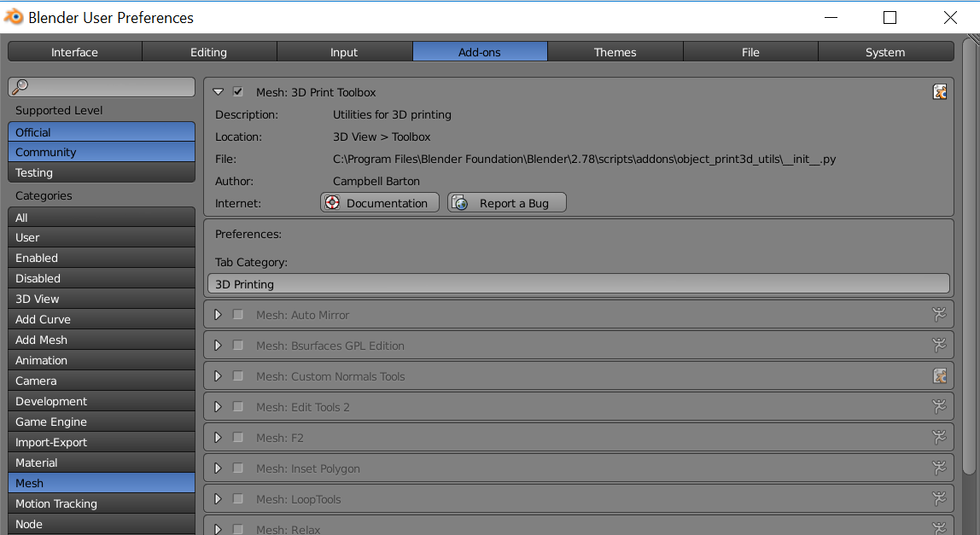Select the Add-ons tab
This screenshot has width=980, height=535.
480,52
